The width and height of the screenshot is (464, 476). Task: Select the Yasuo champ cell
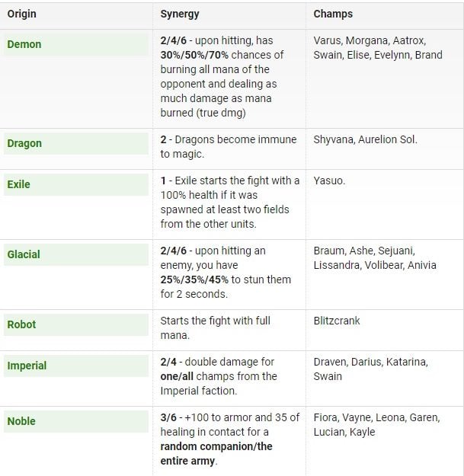click(x=329, y=181)
